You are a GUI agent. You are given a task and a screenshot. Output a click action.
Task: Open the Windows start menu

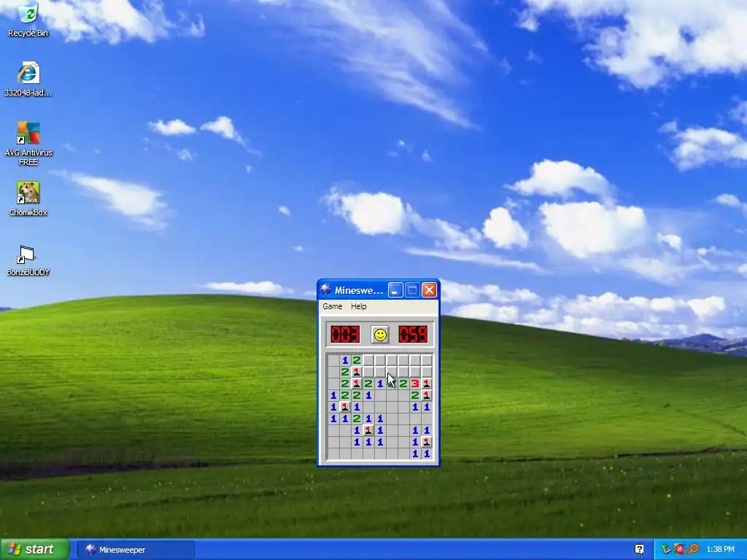[x=34, y=549]
